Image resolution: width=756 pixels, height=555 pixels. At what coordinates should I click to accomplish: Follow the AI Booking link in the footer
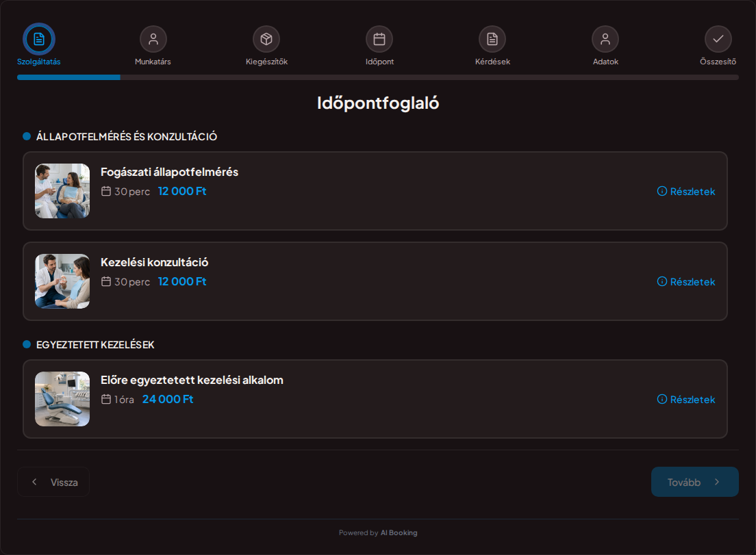[x=399, y=533]
